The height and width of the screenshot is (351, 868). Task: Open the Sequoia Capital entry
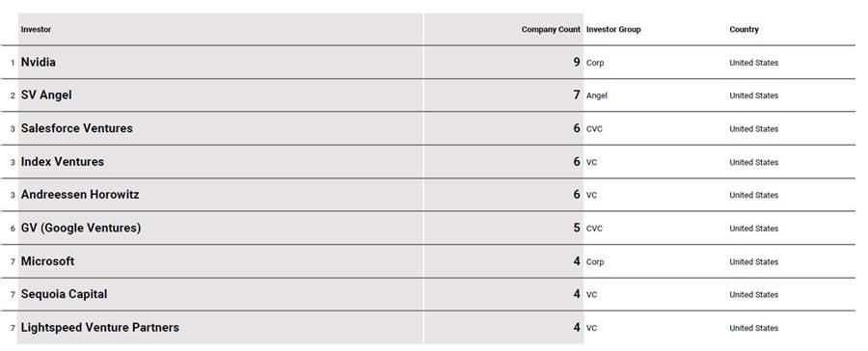coord(65,294)
